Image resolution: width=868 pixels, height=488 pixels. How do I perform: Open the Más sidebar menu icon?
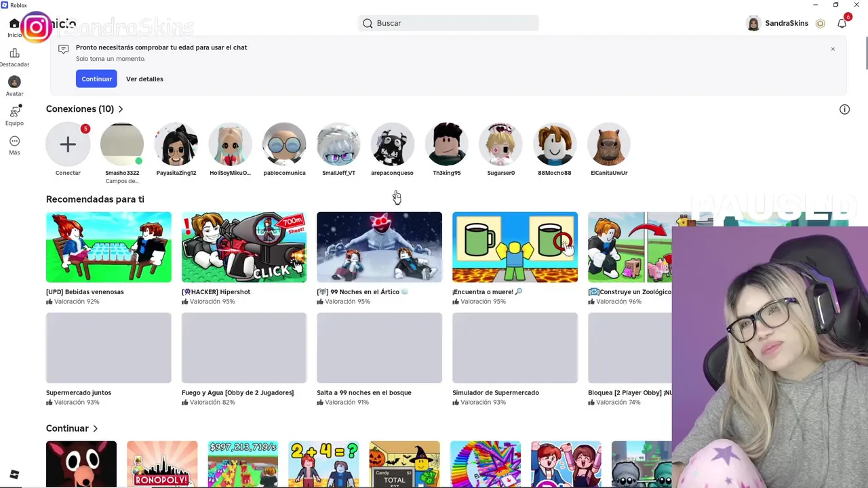coord(14,141)
